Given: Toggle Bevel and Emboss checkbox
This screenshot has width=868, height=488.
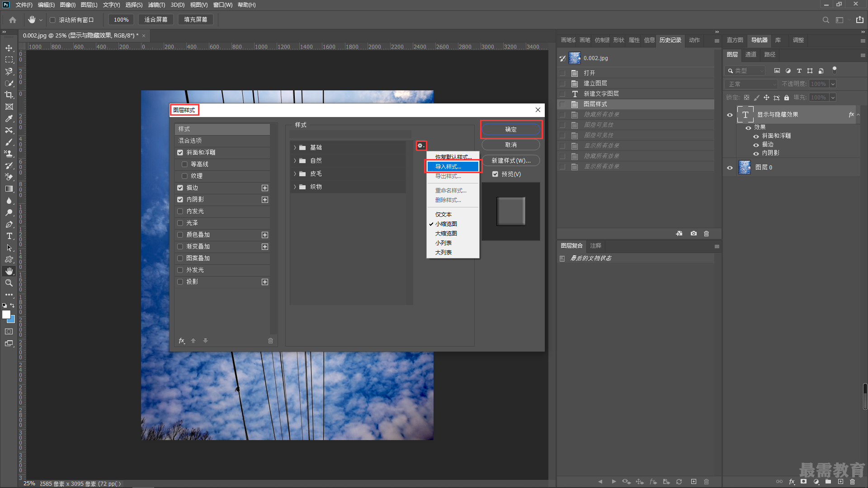Looking at the screenshot, I should [180, 153].
